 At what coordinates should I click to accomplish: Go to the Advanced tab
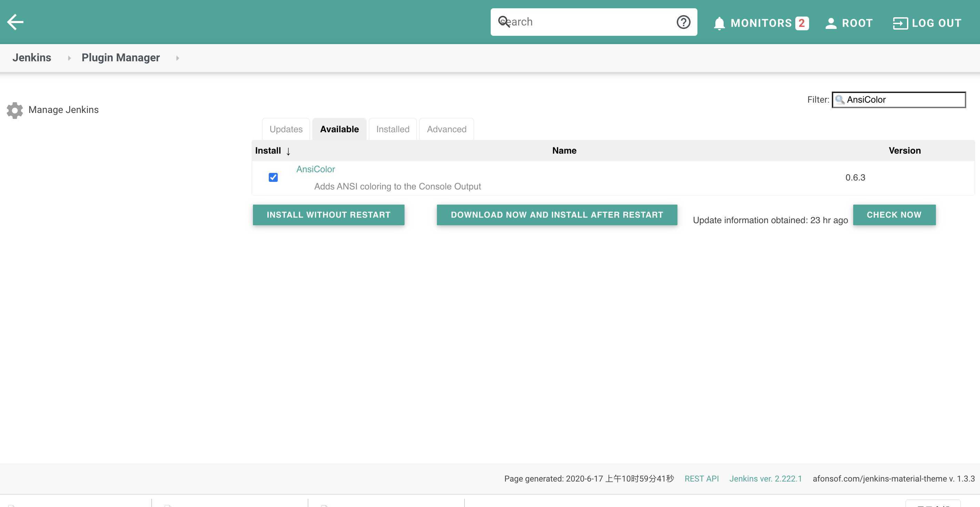tap(447, 129)
